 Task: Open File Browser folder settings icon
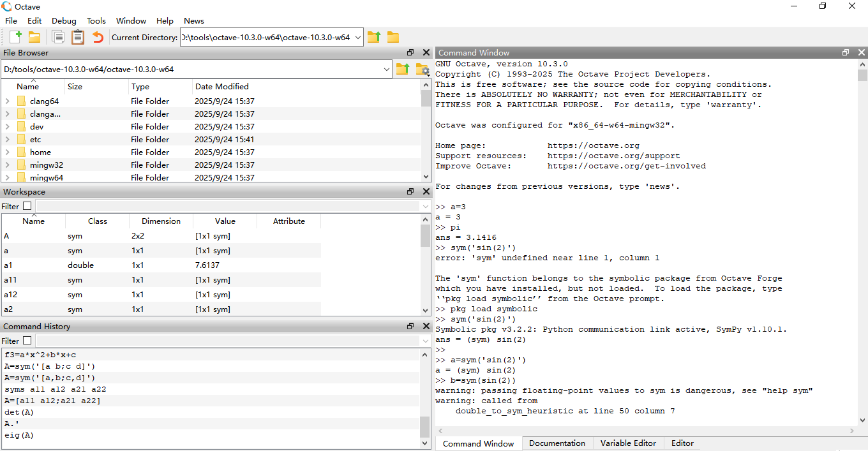(x=422, y=69)
